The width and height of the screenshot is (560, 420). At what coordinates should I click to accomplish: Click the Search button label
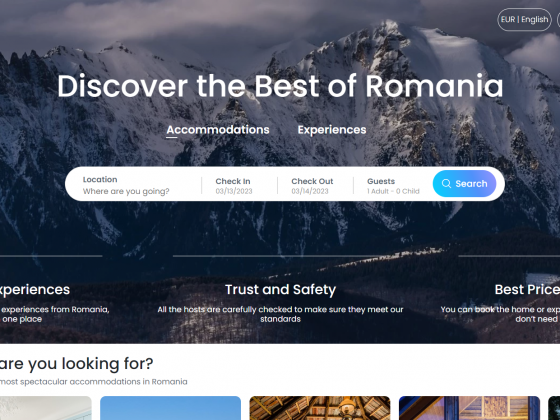coord(471,184)
